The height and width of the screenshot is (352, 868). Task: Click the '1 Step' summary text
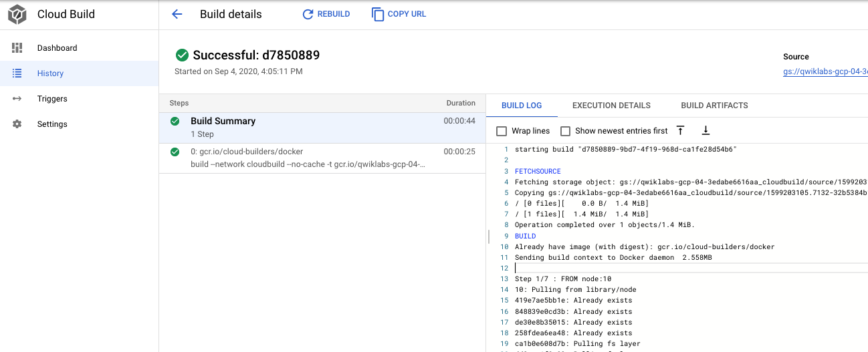coord(202,134)
